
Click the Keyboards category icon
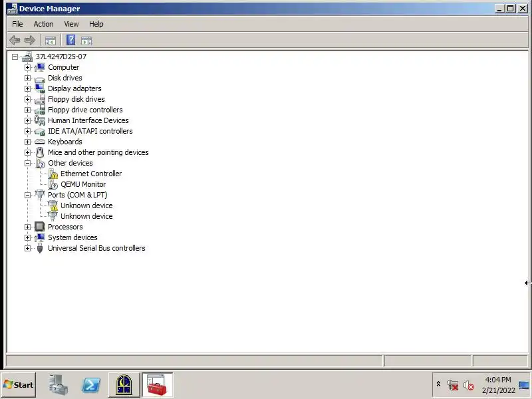(x=40, y=142)
